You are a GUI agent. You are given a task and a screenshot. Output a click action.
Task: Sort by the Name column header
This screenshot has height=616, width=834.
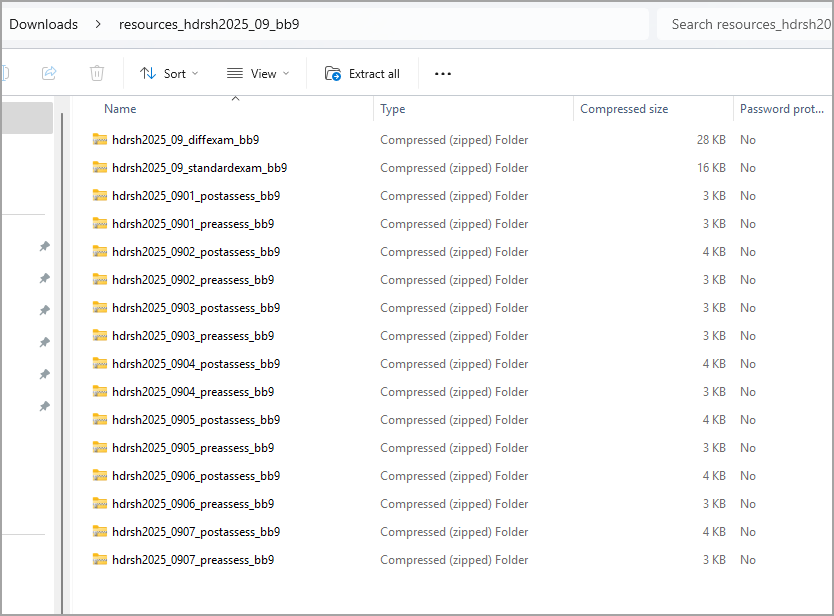click(120, 109)
